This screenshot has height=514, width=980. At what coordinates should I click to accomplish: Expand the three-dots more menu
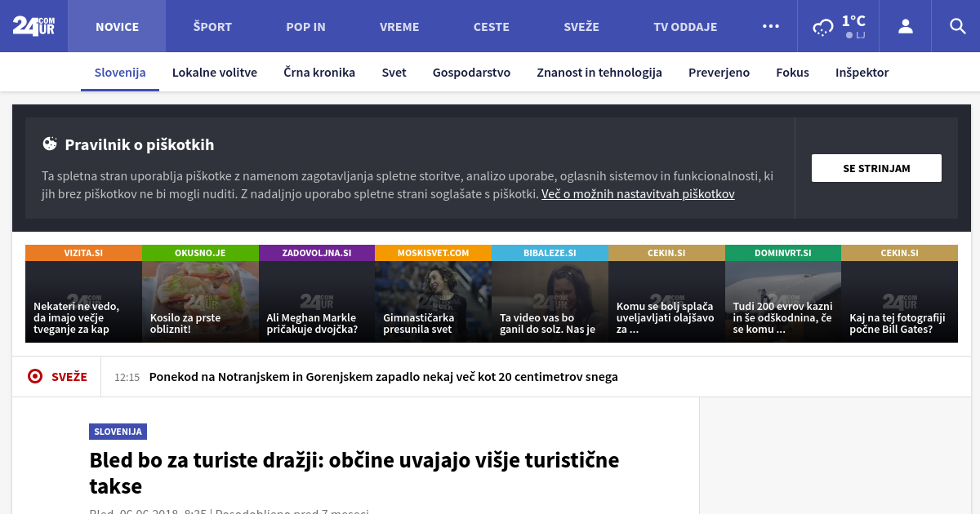click(771, 26)
